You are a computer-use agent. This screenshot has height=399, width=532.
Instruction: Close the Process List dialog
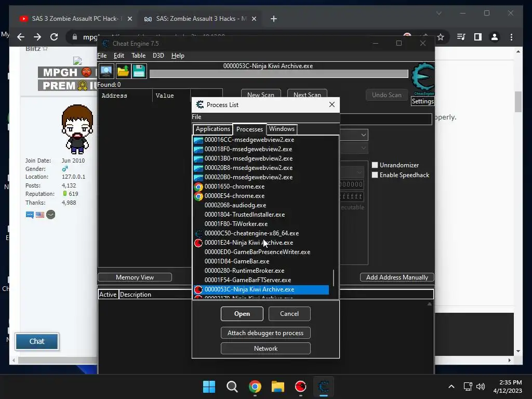[x=332, y=104]
